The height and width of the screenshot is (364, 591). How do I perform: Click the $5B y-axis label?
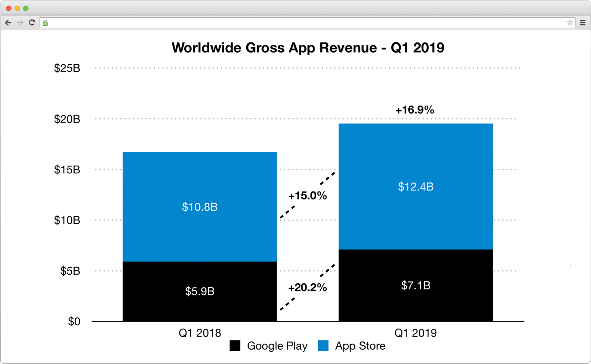70,271
